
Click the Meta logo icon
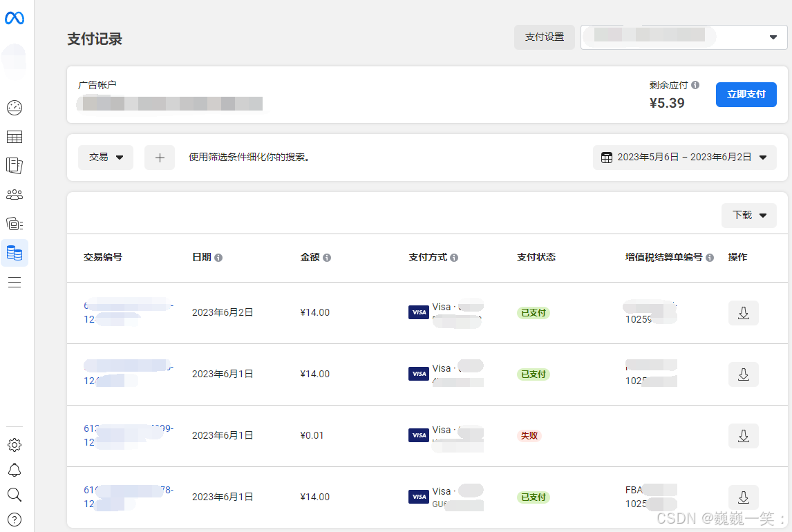(x=14, y=18)
